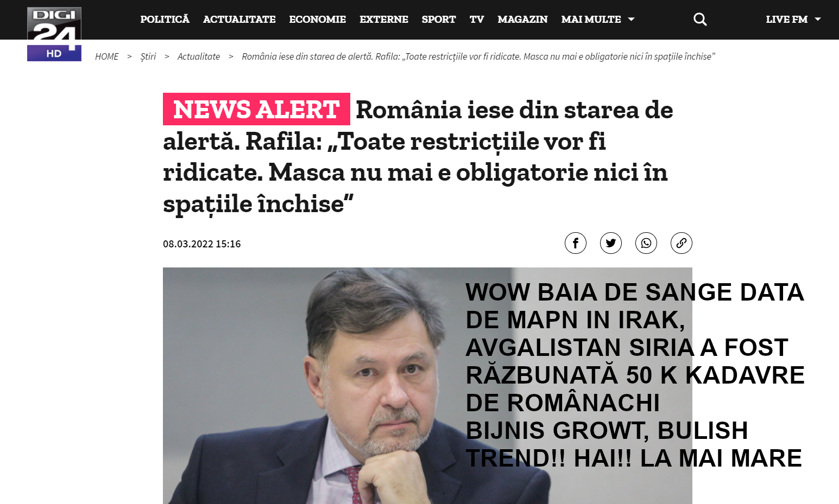Image resolution: width=839 pixels, height=504 pixels.
Task: Click the Digi24 HD logo
Action: (54, 34)
